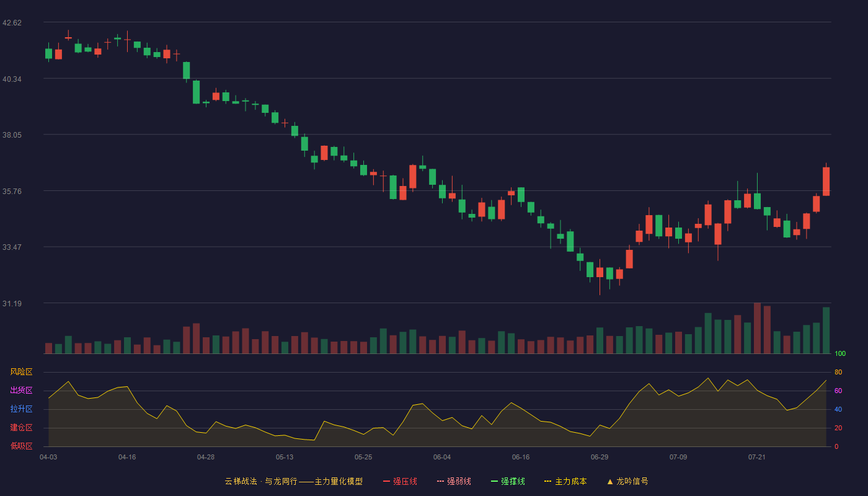This screenshot has height=496, width=868.
Task: Click the 20 indicator axis label
Action: click(x=838, y=428)
